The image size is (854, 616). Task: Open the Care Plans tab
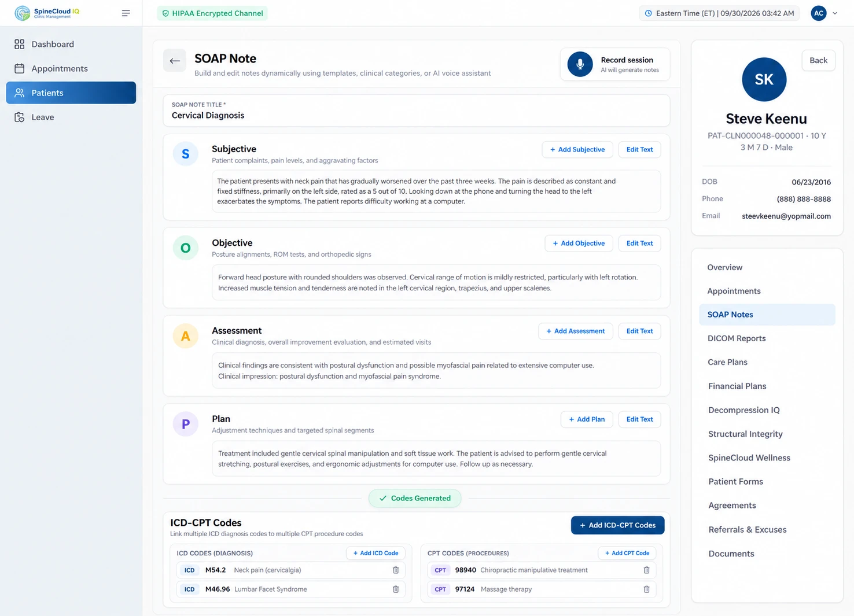tap(767, 362)
